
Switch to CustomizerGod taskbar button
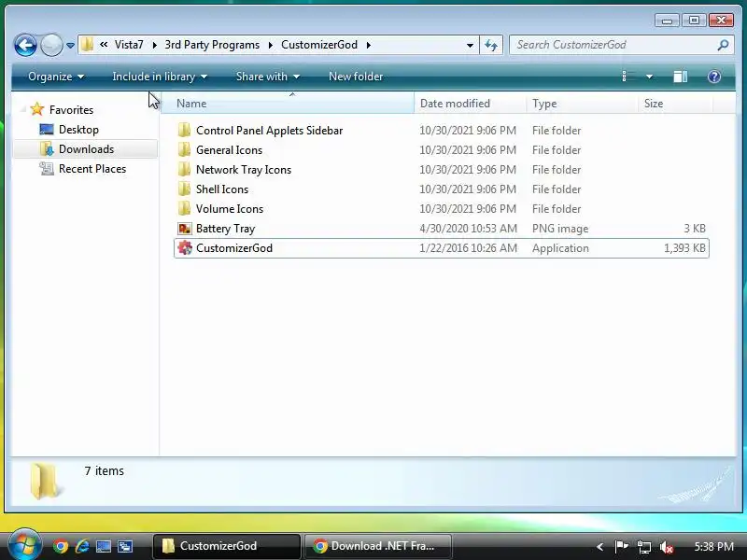coord(227,546)
